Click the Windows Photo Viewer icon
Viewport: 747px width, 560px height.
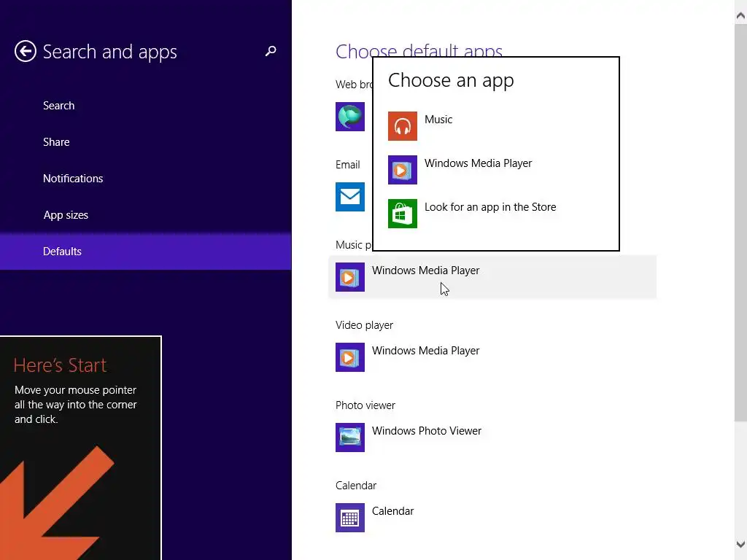click(x=349, y=437)
